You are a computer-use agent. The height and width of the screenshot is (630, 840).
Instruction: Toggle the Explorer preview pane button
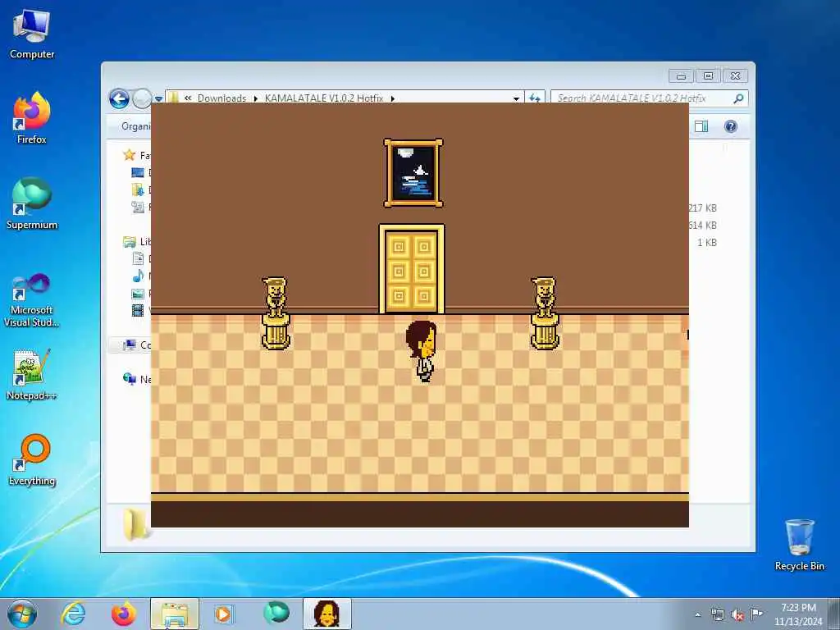coord(701,126)
